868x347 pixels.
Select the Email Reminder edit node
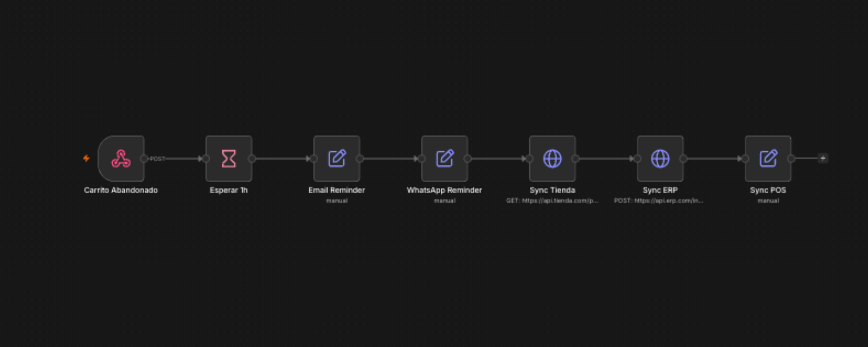pos(337,159)
